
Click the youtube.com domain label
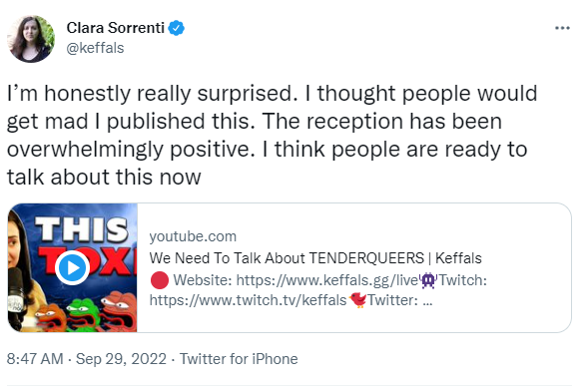[x=193, y=236]
